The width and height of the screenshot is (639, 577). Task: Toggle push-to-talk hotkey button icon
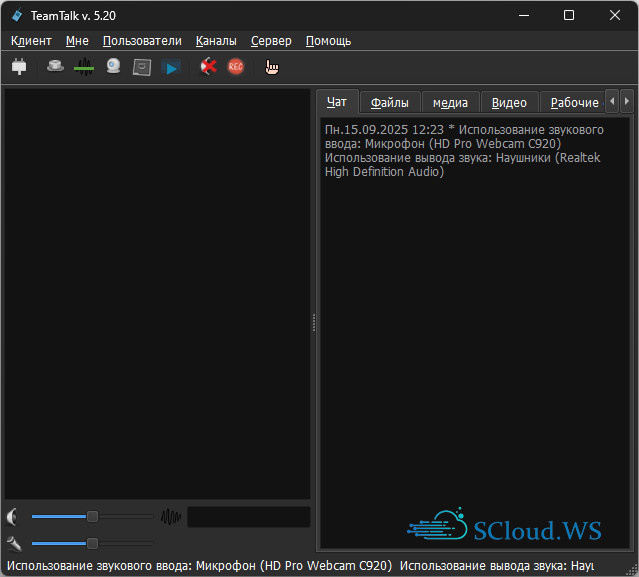coord(56,67)
